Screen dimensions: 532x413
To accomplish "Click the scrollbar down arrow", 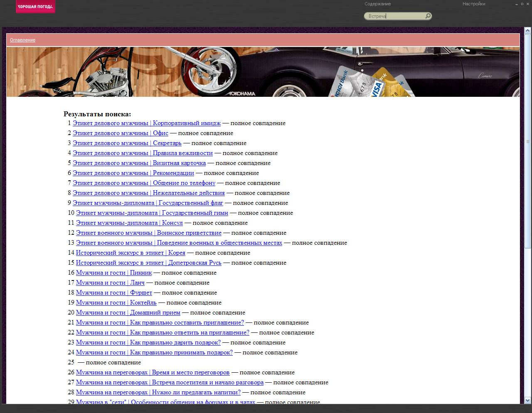I will point(527,401).
